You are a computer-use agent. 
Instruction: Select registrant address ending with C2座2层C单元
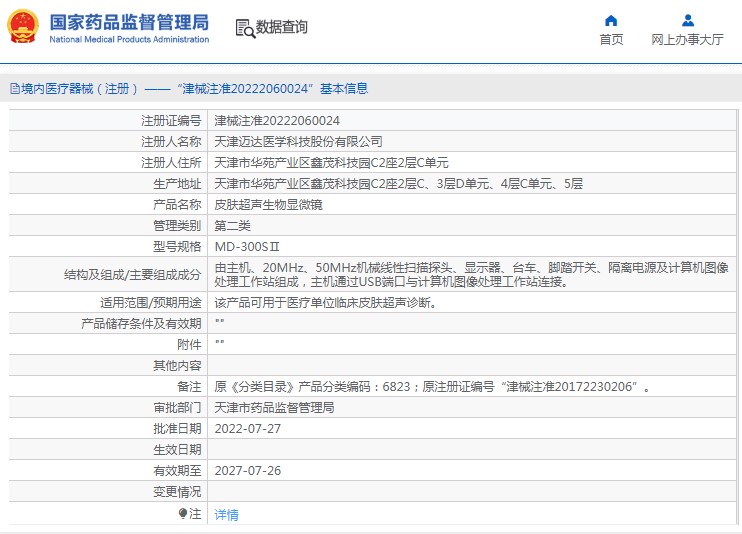tap(331, 163)
